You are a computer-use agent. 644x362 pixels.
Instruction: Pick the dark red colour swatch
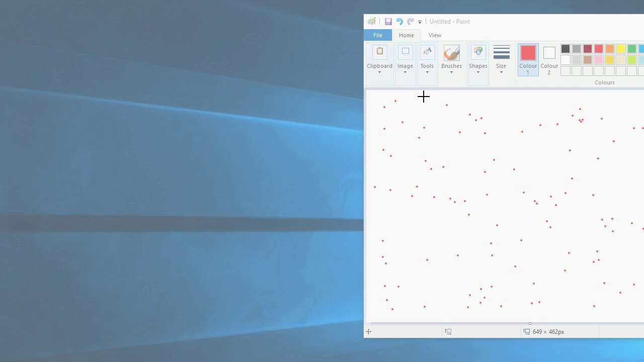[588, 49]
